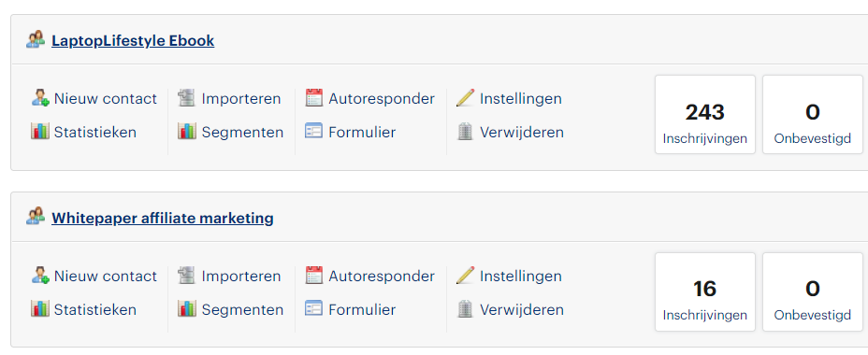Click Instellingen link in Whitepaper list
The image size is (868, 355).
[521, 276]
